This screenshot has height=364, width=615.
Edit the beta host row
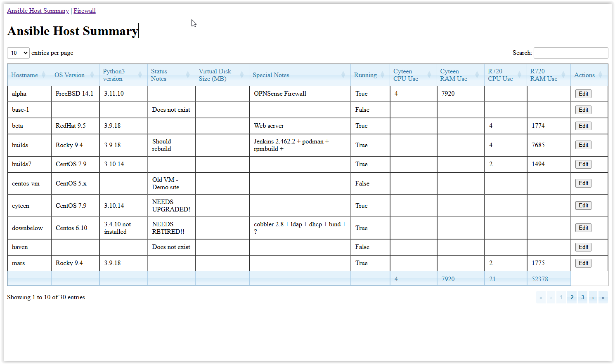tap(583, 126)
